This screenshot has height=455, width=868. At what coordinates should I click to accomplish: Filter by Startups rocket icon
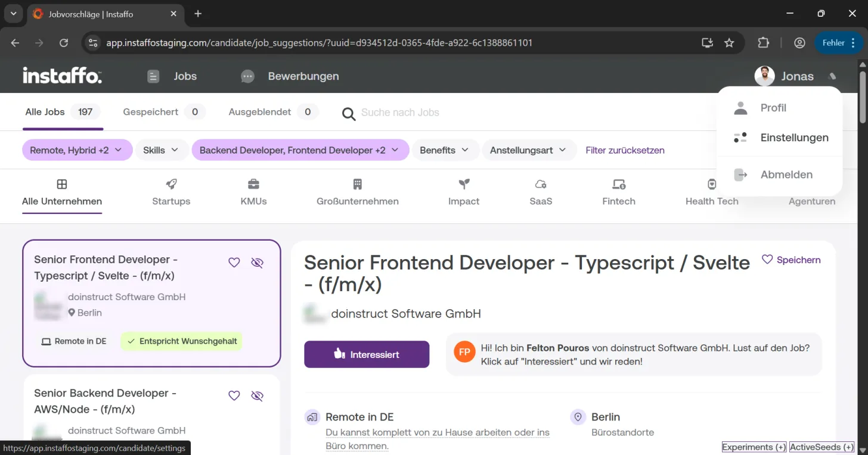[171, 192]
